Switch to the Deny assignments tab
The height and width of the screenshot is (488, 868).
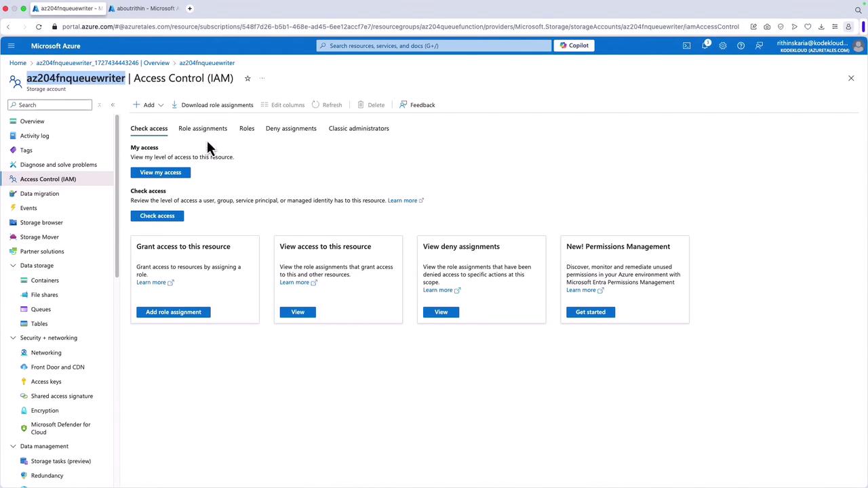tap(291, 128)
